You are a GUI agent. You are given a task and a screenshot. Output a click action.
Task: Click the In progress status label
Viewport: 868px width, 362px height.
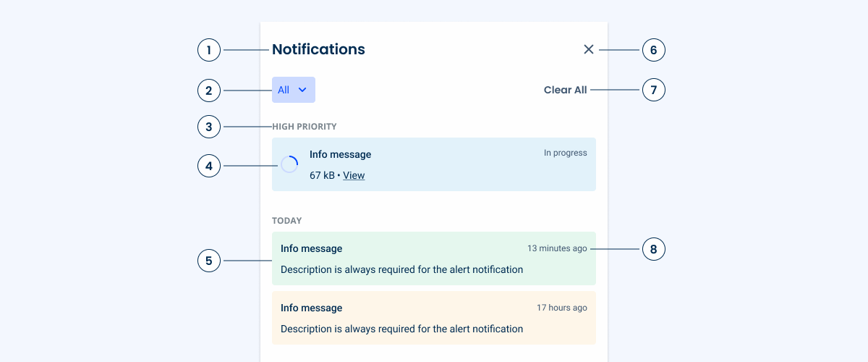(565, 153)
